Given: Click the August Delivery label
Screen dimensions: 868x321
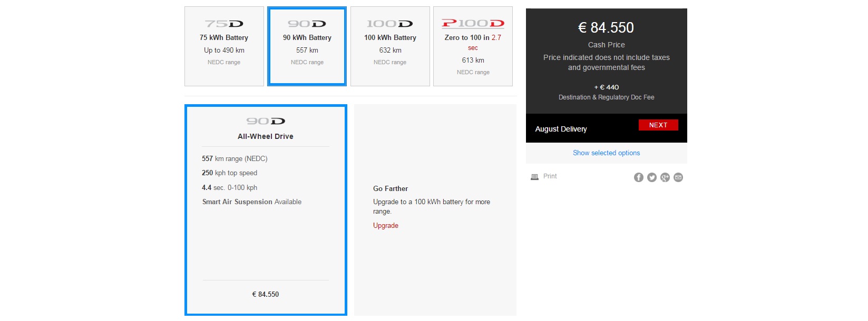Looking at the screenshot, I should tap(561, 129).
